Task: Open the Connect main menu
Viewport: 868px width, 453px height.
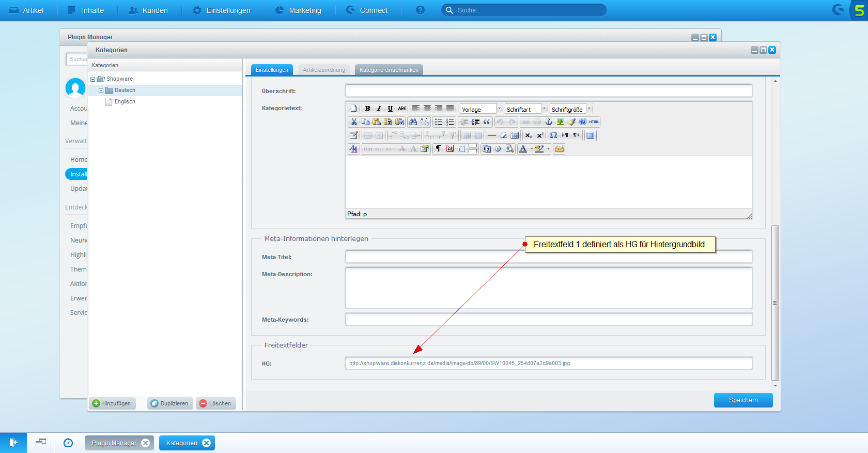Action: (x=367, y=10)
